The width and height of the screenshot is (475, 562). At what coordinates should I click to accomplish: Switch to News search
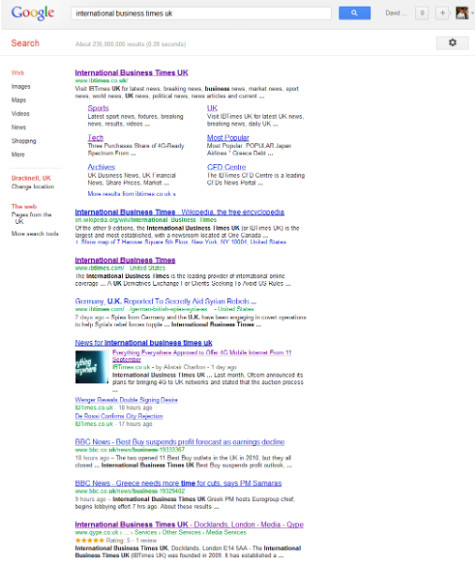pos(19,127)
